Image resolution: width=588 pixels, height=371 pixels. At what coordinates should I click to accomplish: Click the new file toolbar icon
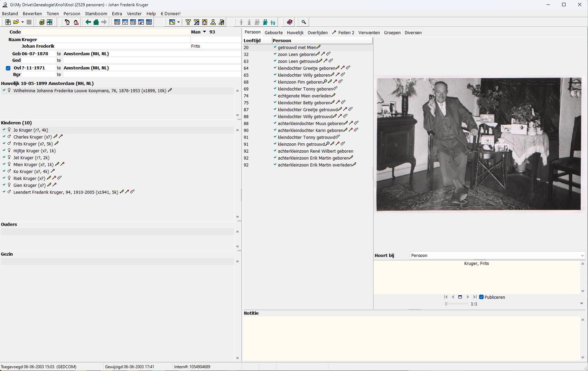click(x=8, y=22)
